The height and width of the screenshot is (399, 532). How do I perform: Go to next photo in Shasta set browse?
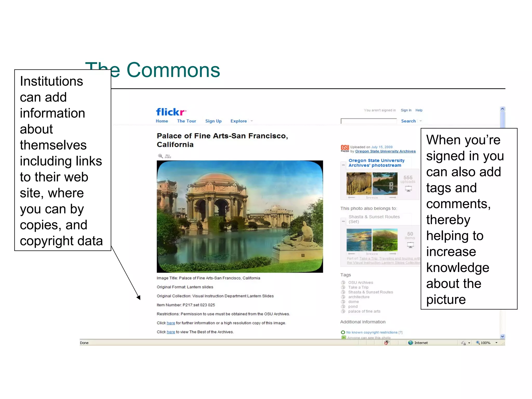point(393,254)
